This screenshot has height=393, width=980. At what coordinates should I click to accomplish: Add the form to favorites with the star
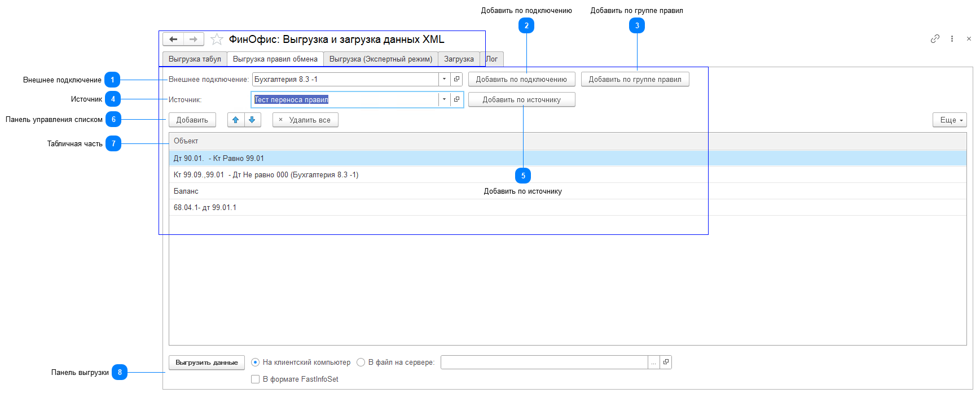(x=217, y=39)
